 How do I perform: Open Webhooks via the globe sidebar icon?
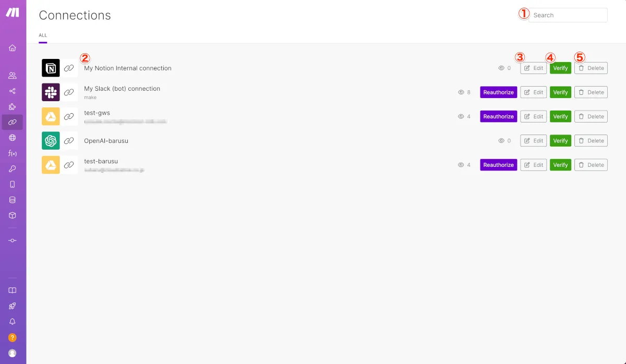coord(13,138)
